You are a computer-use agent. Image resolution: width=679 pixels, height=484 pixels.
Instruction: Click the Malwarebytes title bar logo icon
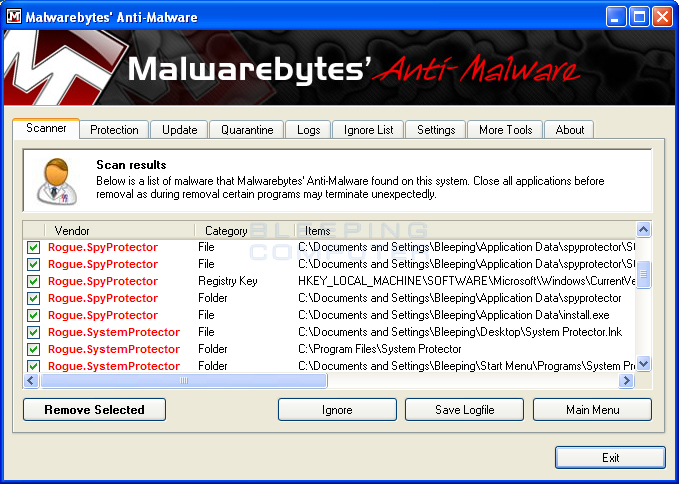pos(14,17)
